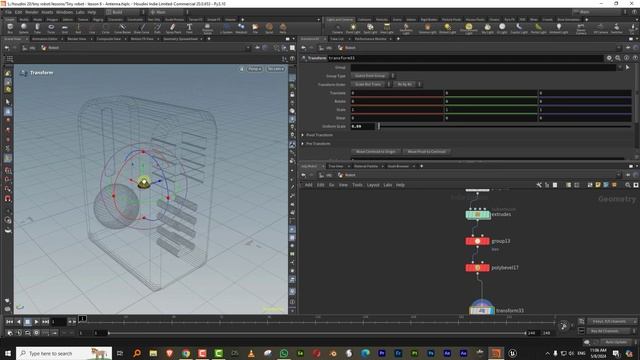Click Move Pivot to Centroid button
This screenshot has width=640, height=360.
tap(427, 151)
